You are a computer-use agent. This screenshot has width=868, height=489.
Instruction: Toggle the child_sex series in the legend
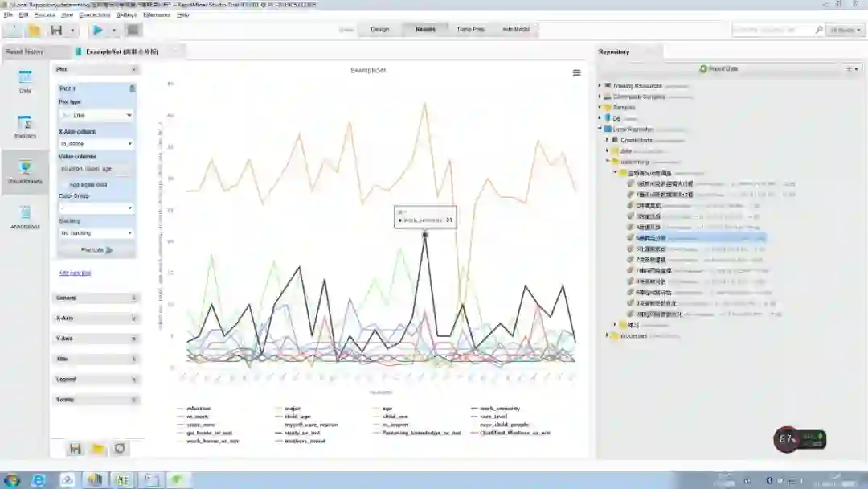pos(391,417)
